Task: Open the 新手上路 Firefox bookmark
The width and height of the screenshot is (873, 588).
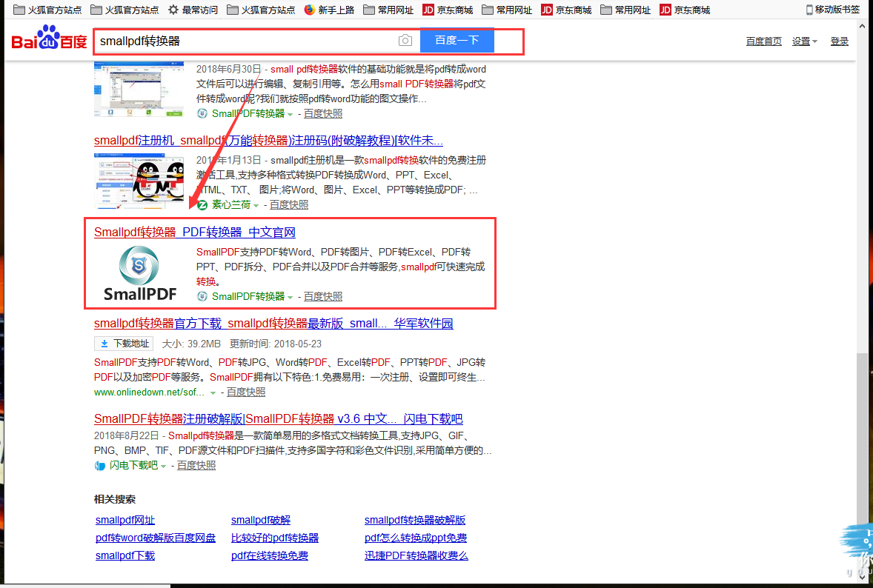Action: 329,10
